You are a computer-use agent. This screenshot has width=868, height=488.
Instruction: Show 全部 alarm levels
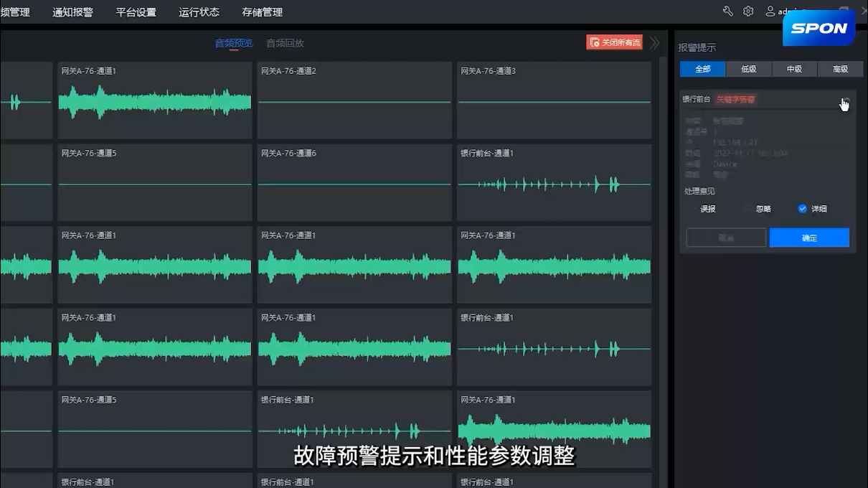click(x=703, y=69)
